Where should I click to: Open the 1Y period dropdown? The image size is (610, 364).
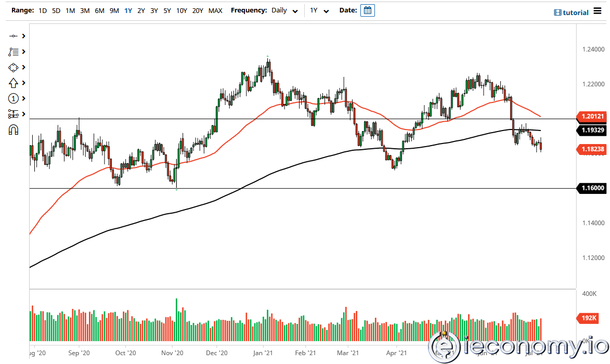coord(319,10)
